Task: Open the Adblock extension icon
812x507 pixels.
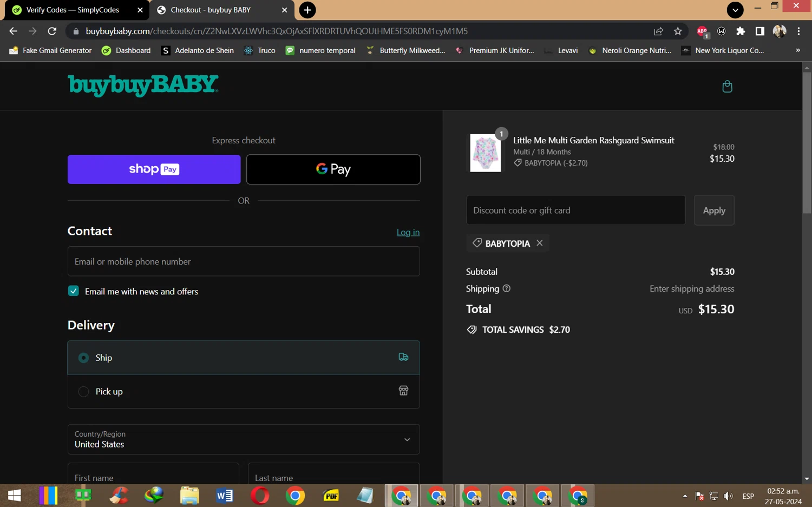Action: click(x=702, y=31)
